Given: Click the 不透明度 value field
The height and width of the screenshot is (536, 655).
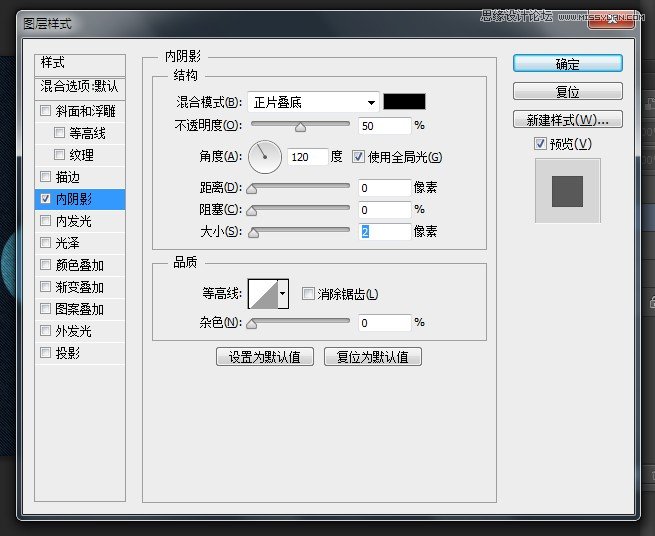Looking at the screenshot, I should pos(384,126).
